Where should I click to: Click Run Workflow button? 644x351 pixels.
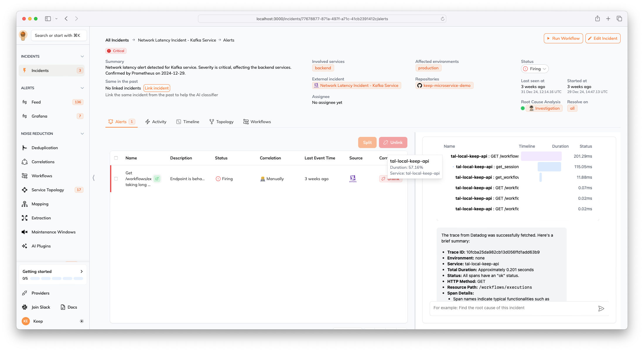[x=563, y=38]
